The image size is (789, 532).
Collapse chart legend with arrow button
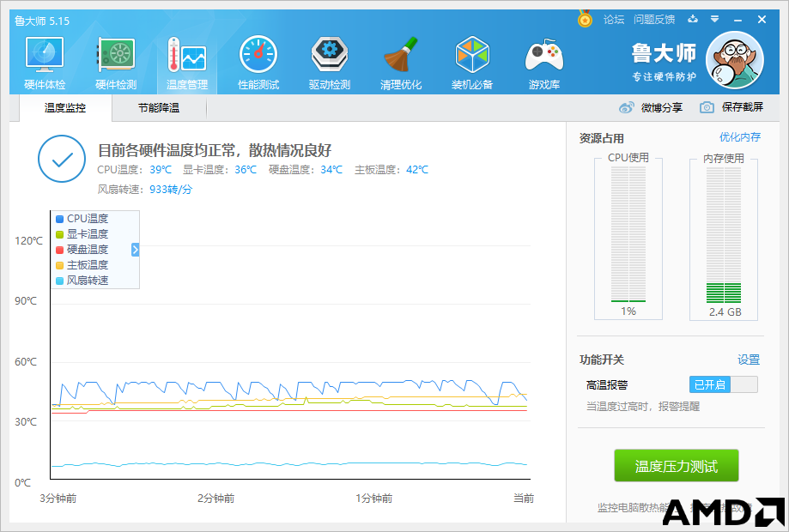pos(135,250)
